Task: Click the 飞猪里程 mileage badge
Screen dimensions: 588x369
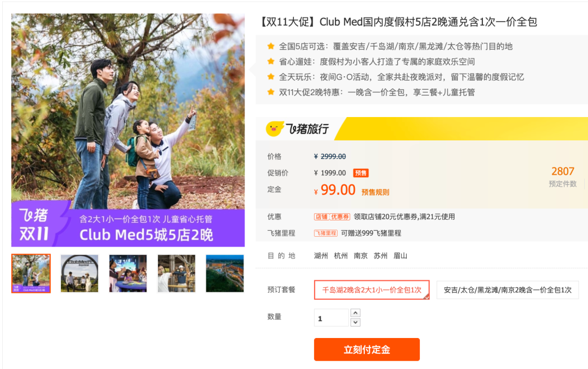Action: 326,233
